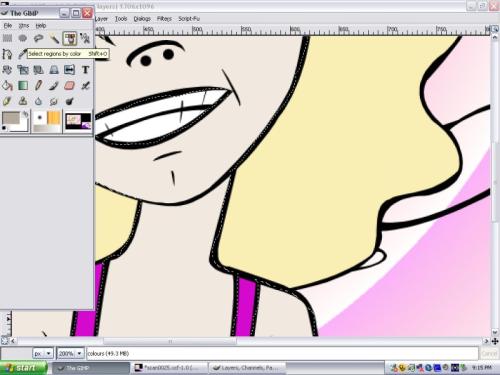
Task: Open the Filters menu
Action: 164,19
